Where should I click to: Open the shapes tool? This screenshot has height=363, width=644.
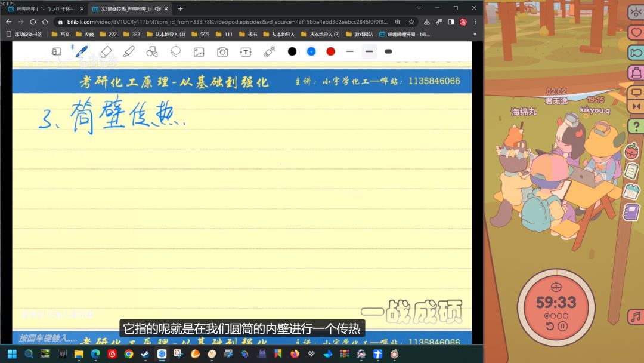tap(152, 52)
